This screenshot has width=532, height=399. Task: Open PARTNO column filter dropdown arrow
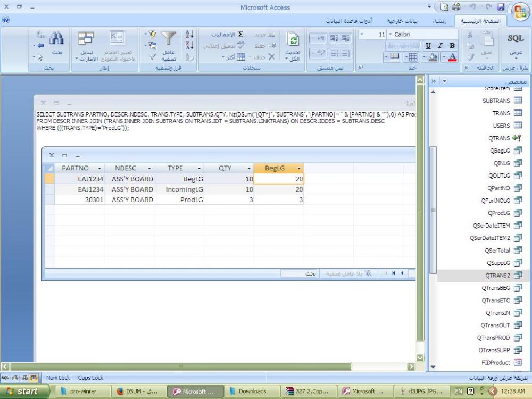click(x=99, y=168)
